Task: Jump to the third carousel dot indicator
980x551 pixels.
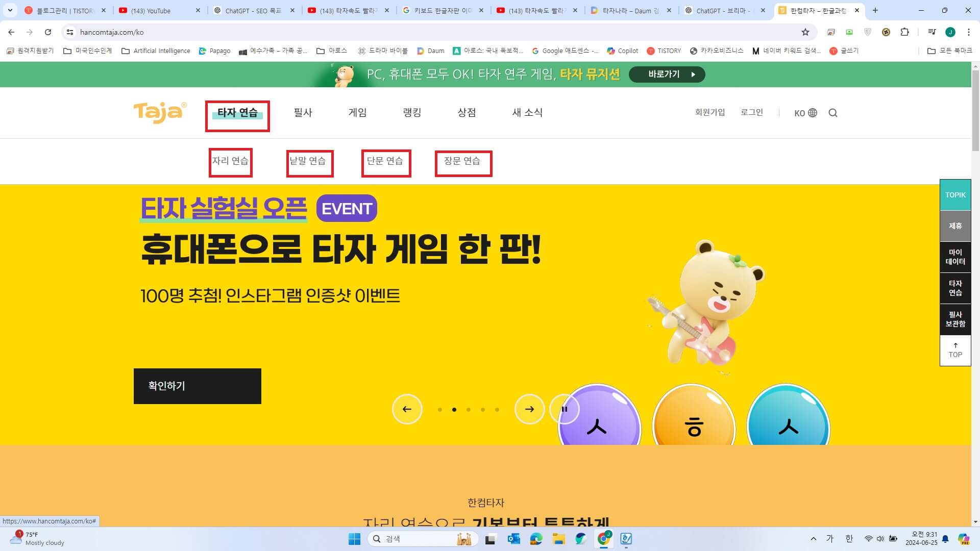Action: pyautogui.click(x=468, y=409)
